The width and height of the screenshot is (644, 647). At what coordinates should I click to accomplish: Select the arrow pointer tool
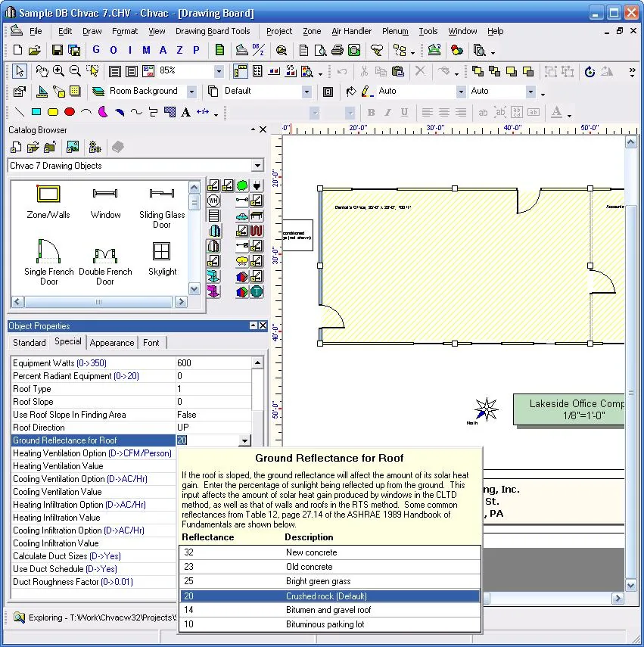coord(20,71)
